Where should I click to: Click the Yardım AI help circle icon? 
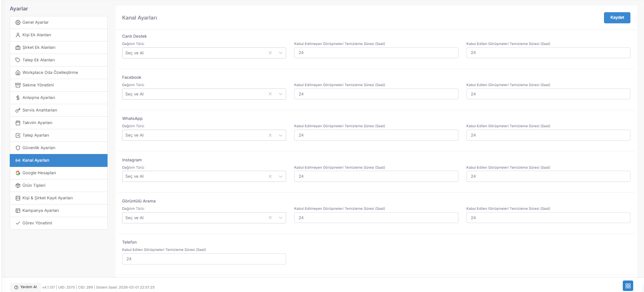click(x=16, y=287)
